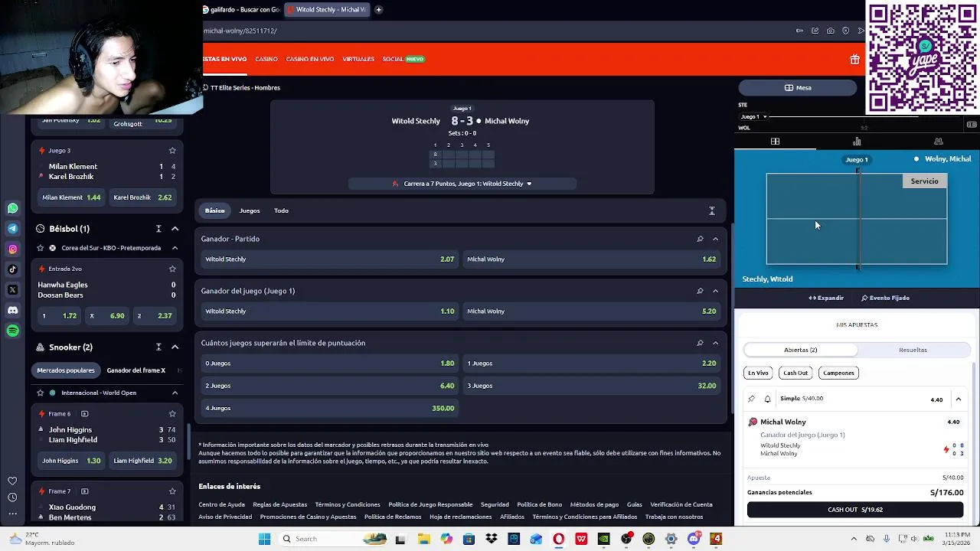Open the Social Nuevo tab
This screenshot has width=980, height=551.
click(403, 59)
